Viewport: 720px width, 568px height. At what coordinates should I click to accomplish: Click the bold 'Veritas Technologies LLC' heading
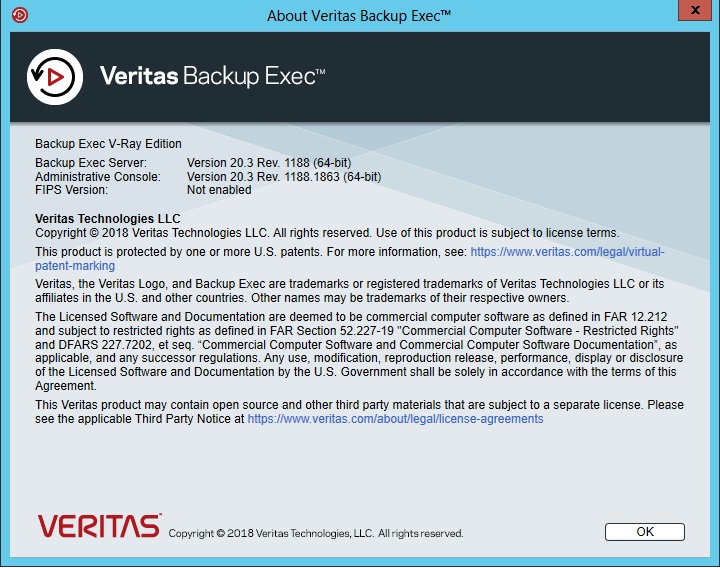coord(108,219)
